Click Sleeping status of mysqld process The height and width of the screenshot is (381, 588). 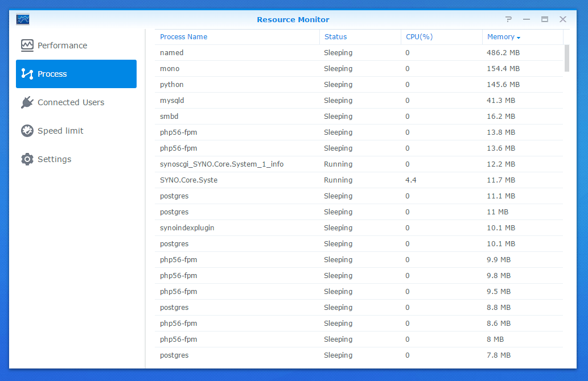(x=338, y=101)
